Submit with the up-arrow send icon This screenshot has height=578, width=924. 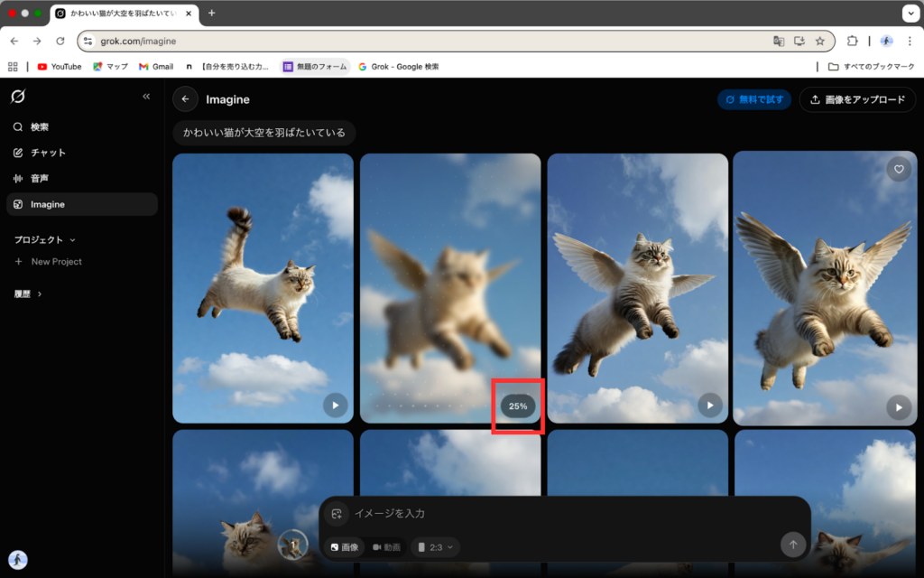(793, 545)
